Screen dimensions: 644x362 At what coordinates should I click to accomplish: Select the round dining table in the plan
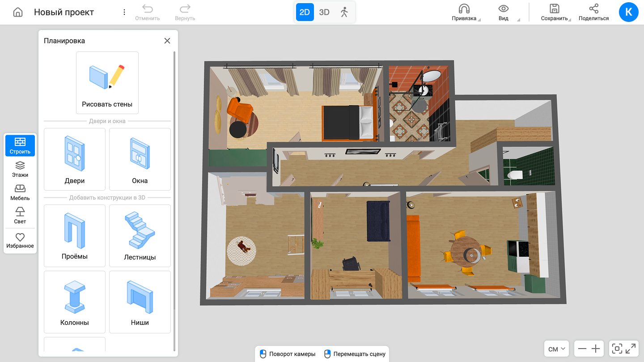466,253
